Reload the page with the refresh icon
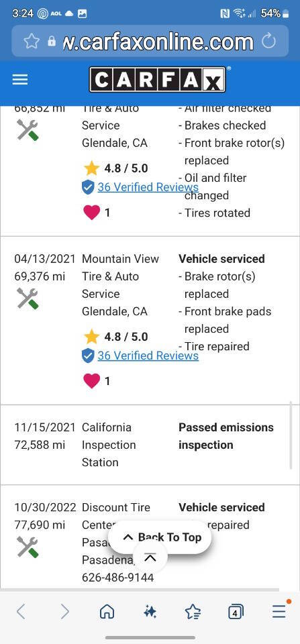Viewport: 300px width, 644px height. click(x=268, y=41)
